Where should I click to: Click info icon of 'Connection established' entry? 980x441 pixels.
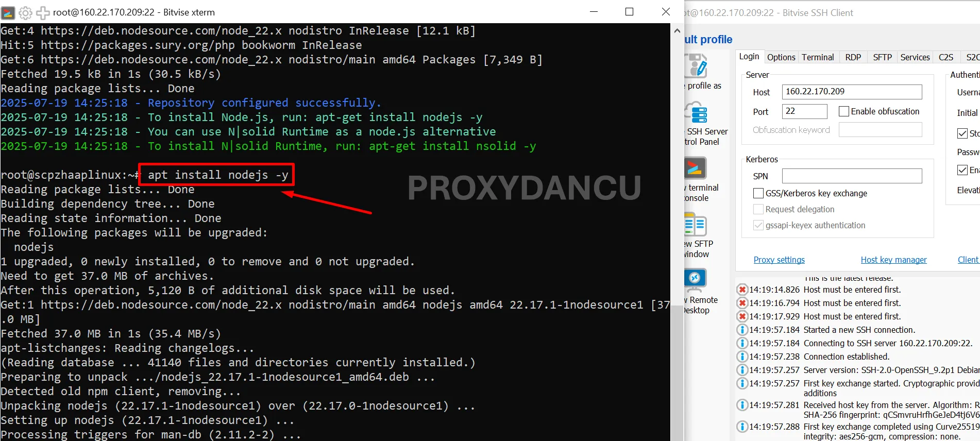coord(742,357)
